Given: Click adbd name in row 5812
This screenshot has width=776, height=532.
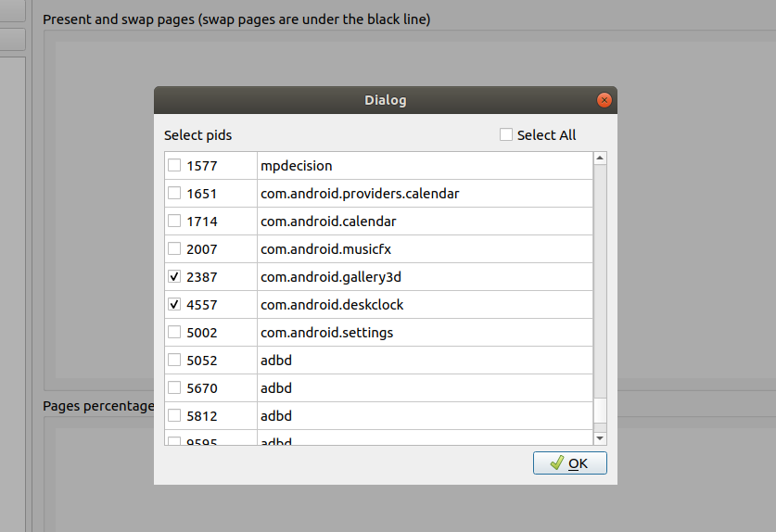Looking at the screenshot, I should 276,415.
